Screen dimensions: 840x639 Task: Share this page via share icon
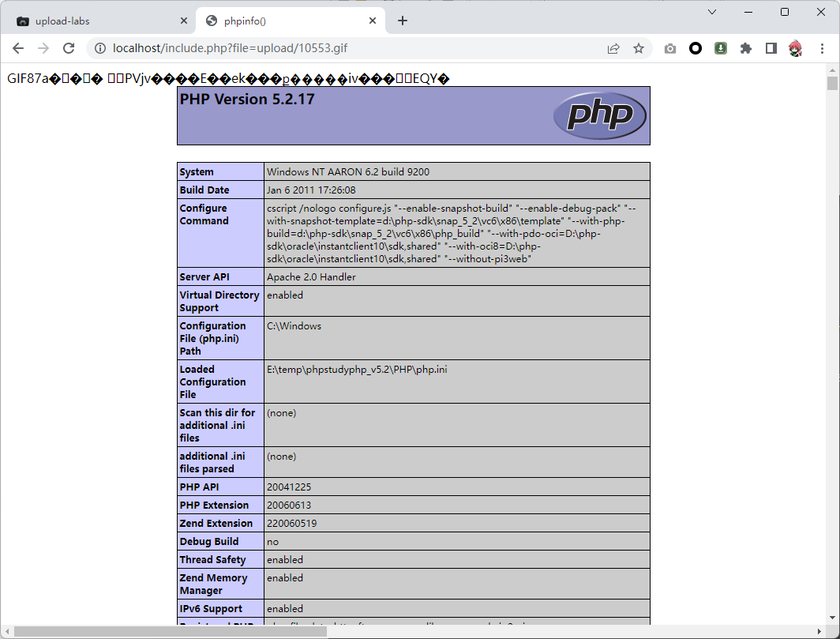click(613, 48)
